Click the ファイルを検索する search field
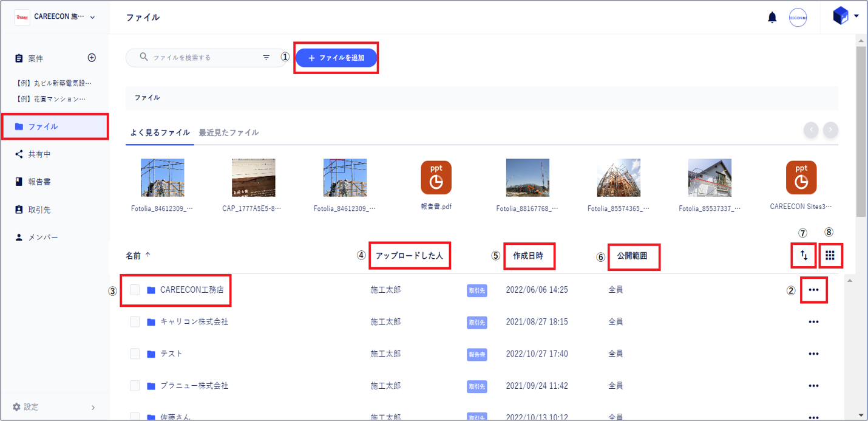The height and width of the screenshot is (421, 868). pos(206,58)
